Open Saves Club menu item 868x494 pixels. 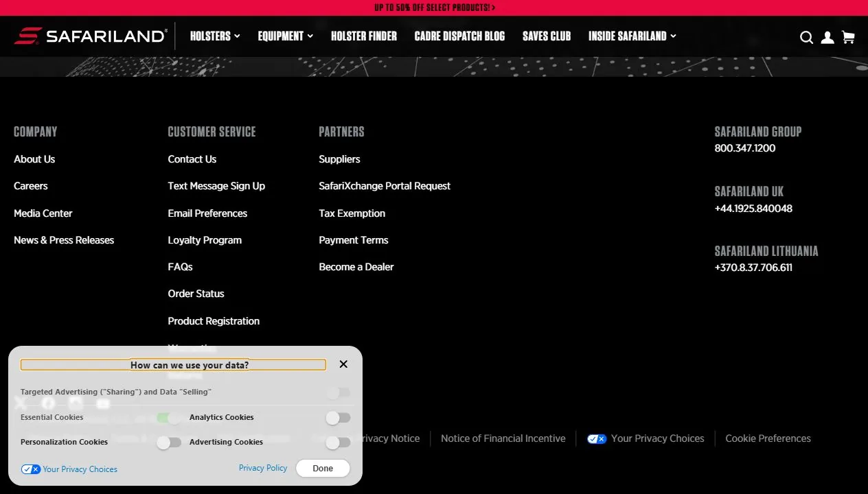pyautogui.click(x=547, y=36)
